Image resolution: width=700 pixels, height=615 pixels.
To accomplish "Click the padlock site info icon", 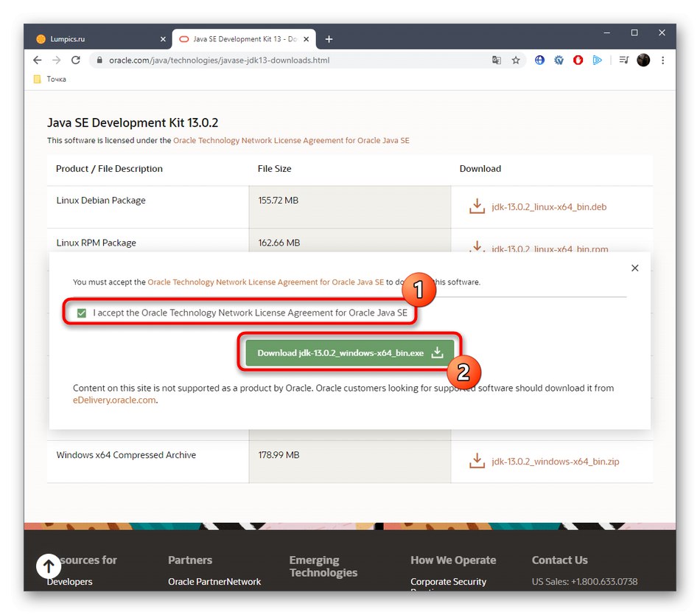I will [x=99, y=60].
